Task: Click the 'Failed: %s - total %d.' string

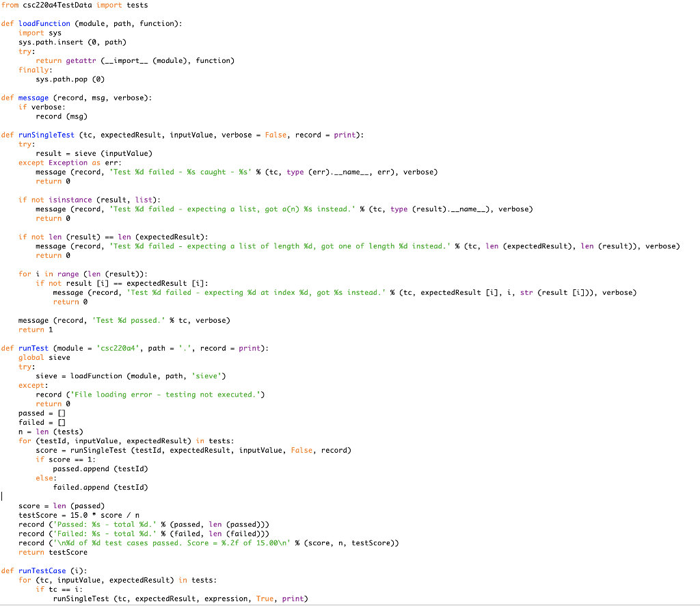Action: 105,534
